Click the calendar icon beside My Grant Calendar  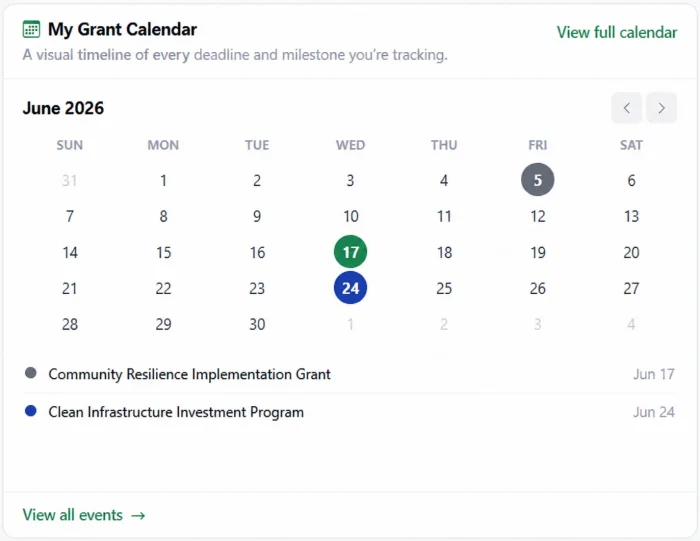31,29
